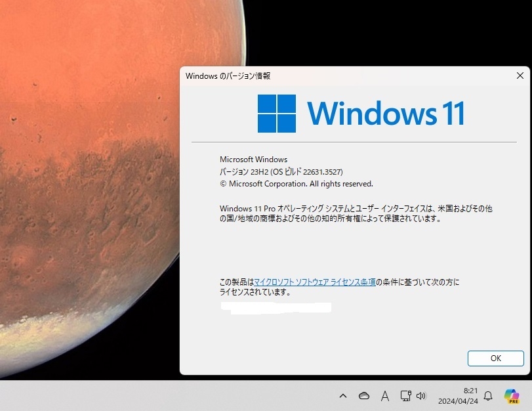The height and width of the screenshot is (411, 532).
Task: Launch Copilot preview icon in taskbar
Action: coord(512,396)
